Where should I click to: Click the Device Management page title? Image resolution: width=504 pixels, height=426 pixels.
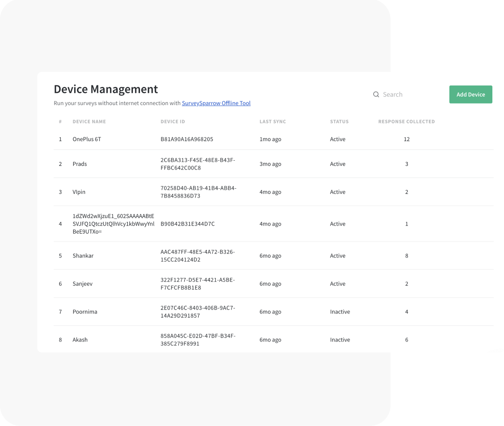(x=105, y=89)
